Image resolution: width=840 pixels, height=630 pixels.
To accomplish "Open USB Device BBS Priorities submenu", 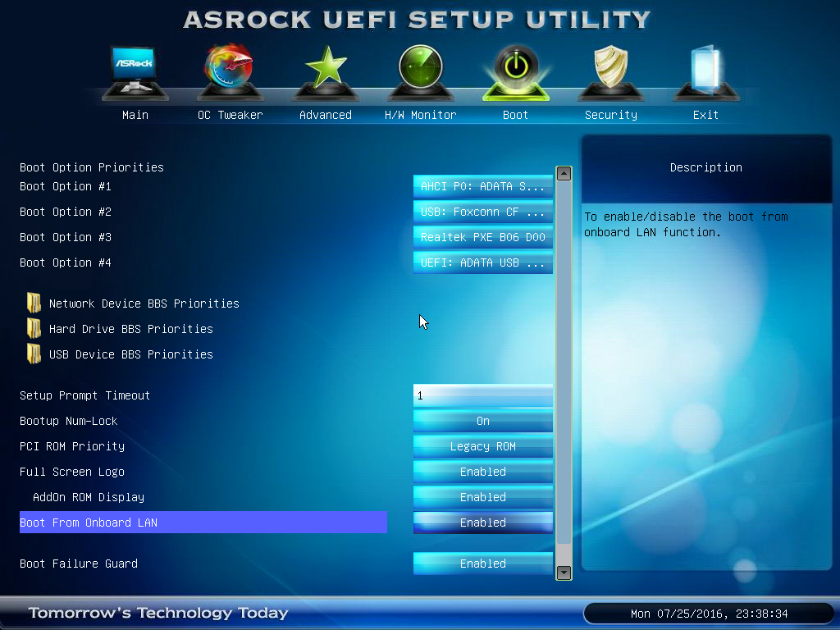I will pyautogui.click(x=131, y=354).
